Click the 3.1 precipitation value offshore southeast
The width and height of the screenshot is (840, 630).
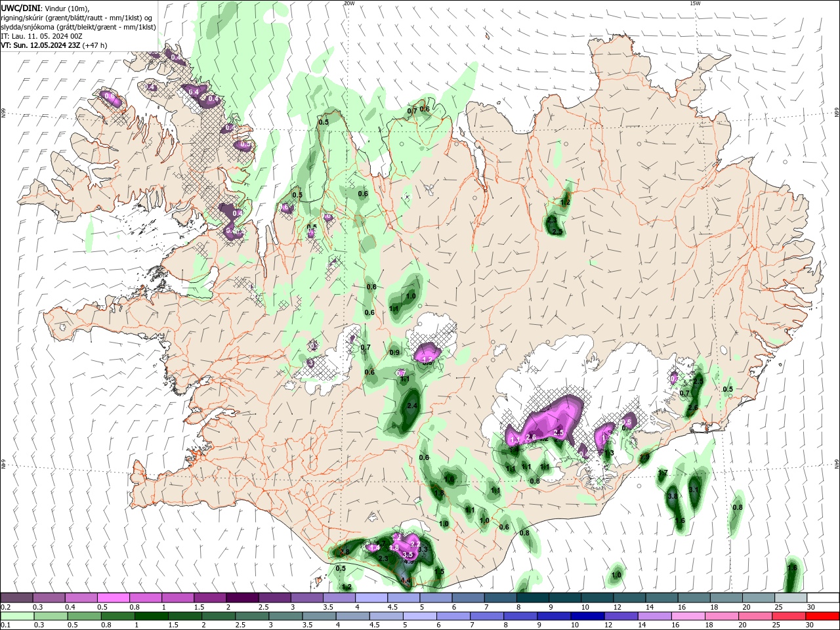694,490
